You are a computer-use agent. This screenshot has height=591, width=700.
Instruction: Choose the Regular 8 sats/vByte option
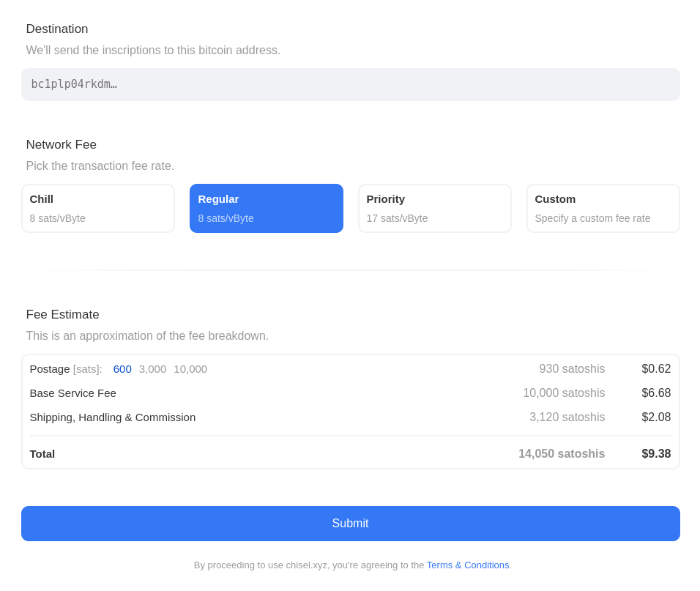(267, 209)
